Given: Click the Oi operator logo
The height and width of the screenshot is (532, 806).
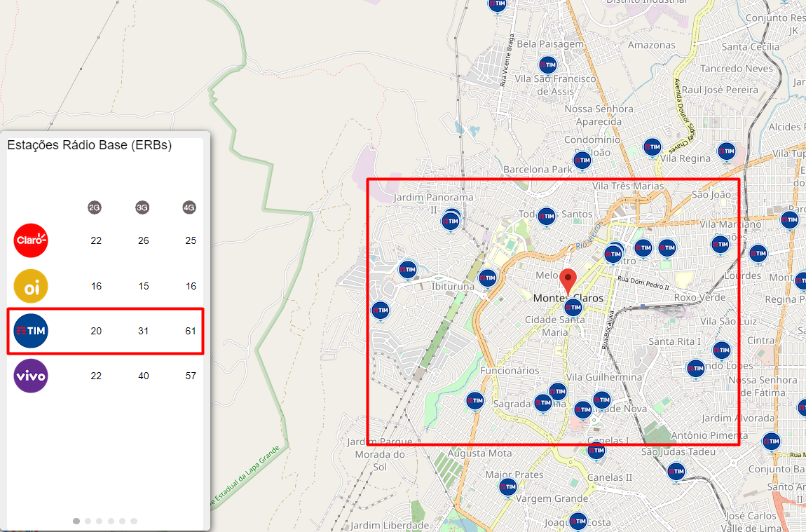Looking at the screenshot, I should click(31, 286).
